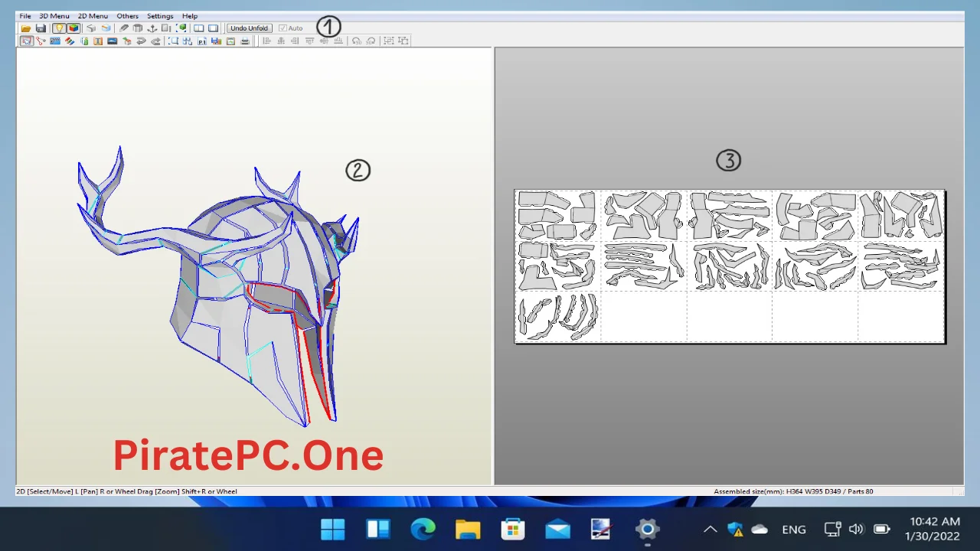The height and width of the screenshot is (551, 980).
Task: Open a file with the folder icon
Action: [26, 28]
